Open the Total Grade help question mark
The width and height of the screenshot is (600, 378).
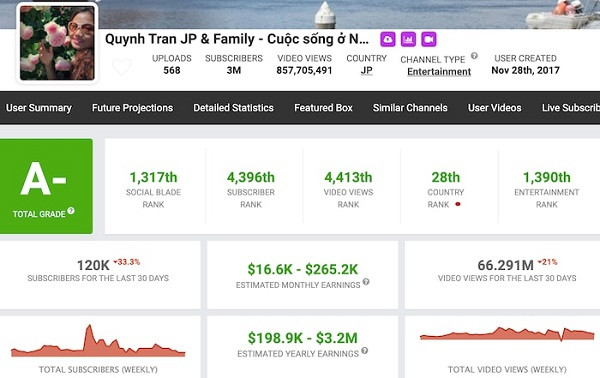pyautogui.click(x=71, y=210)
